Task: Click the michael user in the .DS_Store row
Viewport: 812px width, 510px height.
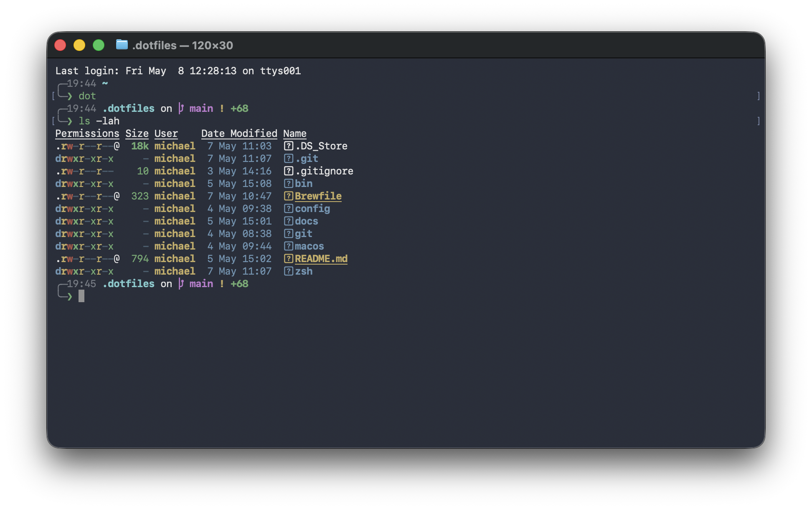Action: pos(175,146)
